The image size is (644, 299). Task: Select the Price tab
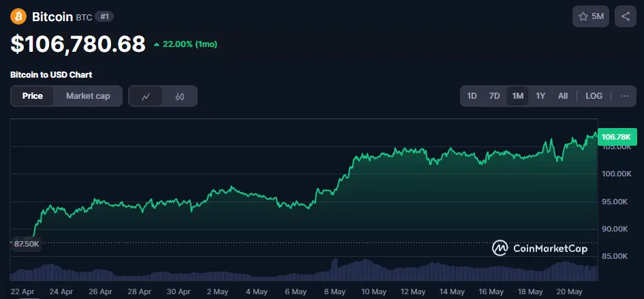point(33,96)
